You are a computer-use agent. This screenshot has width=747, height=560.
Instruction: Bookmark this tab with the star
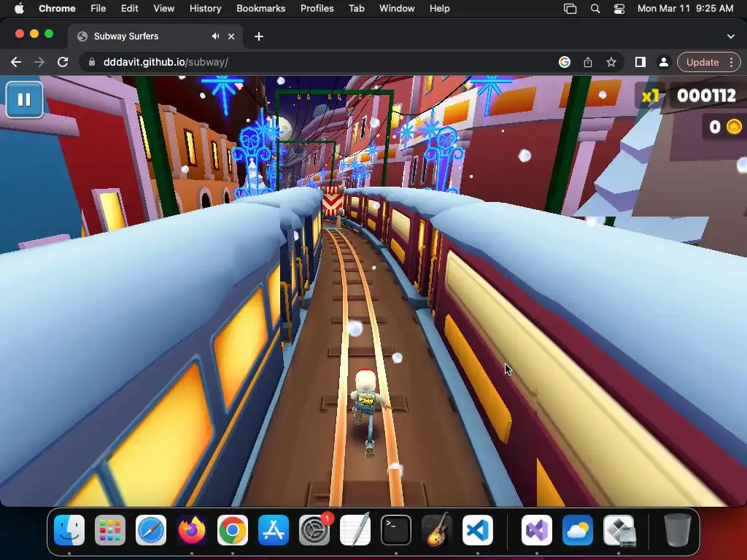[x=611, y=63]
